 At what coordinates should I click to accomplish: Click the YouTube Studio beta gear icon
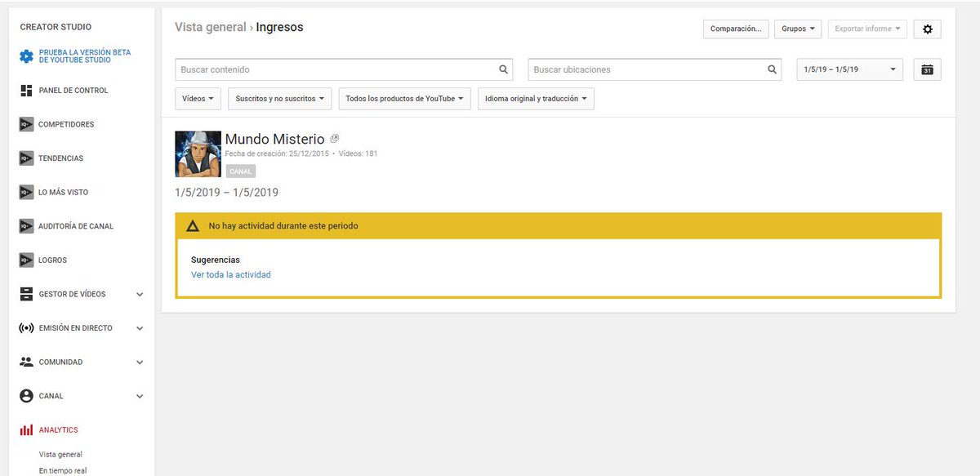(x=26, y=56)
